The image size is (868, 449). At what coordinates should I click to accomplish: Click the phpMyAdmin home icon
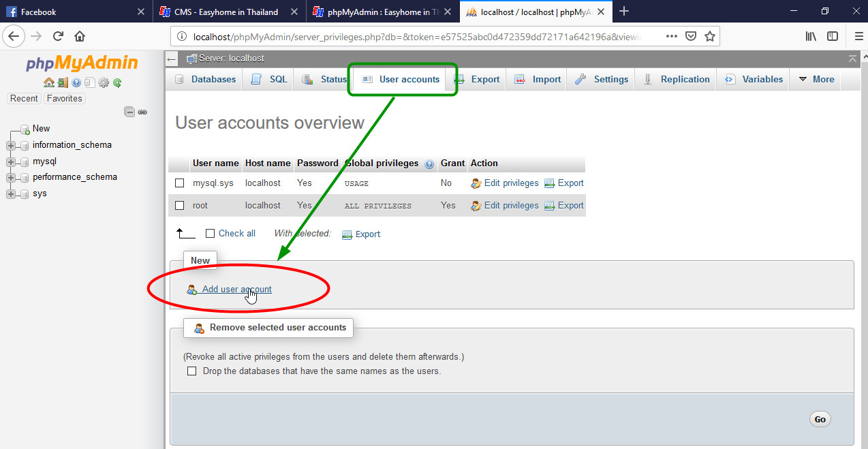(49, 82)
